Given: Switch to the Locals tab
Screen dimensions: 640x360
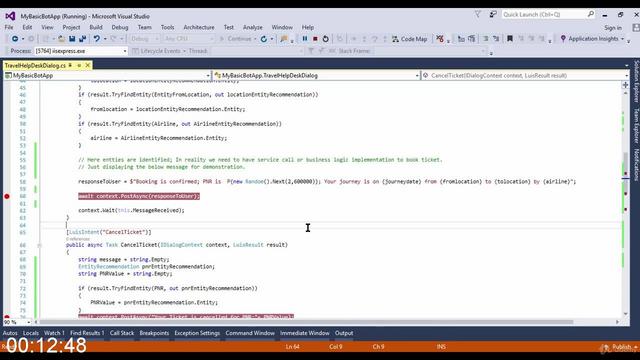Looking at the screenshot, I should [x=31, y=333].
